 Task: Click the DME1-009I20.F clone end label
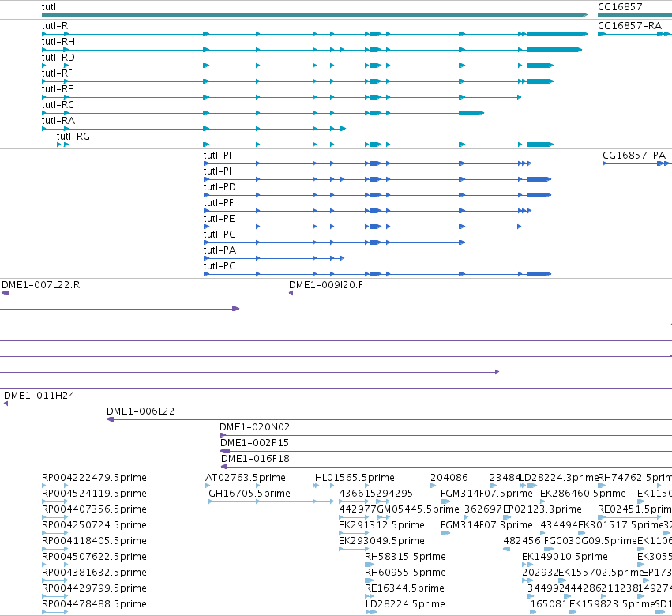point(325,285)
